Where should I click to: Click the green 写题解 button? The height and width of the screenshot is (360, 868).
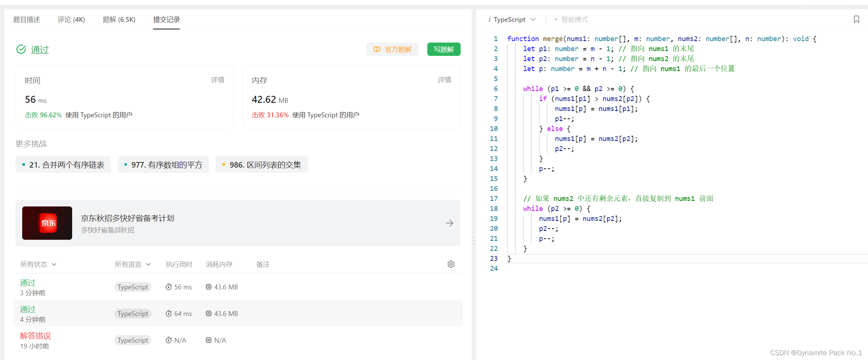tap(444, 49)
